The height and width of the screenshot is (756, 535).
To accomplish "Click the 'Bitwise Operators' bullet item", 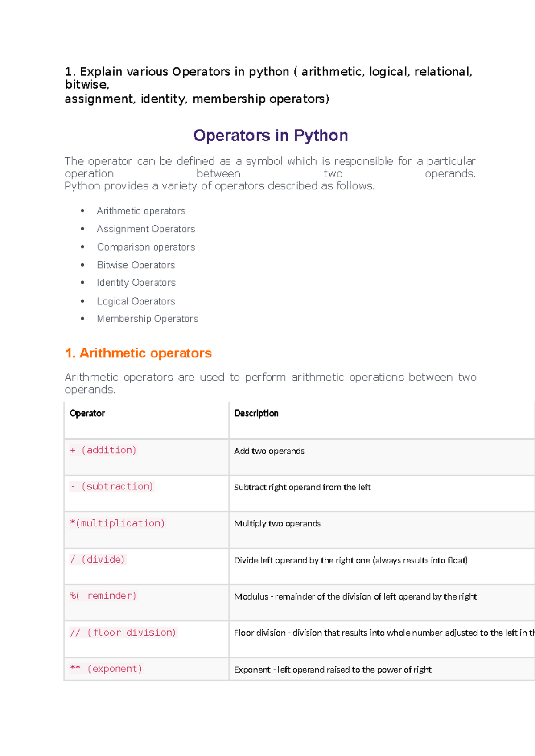I will (136, 265).
